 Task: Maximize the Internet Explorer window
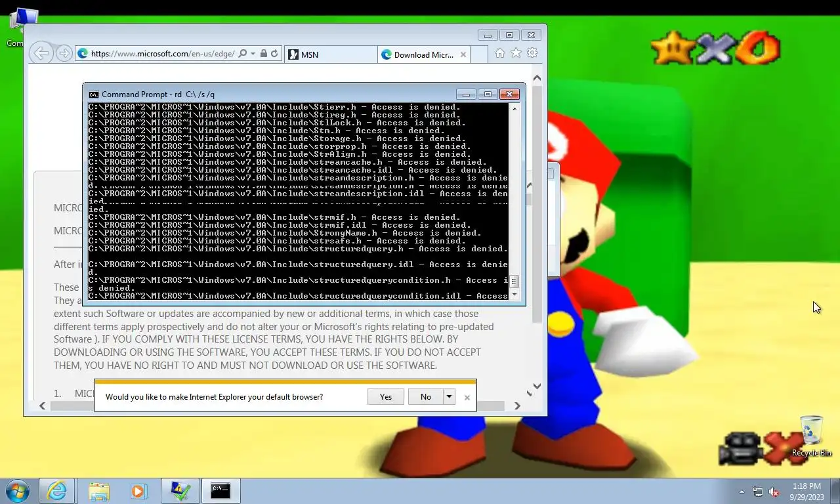509,35
